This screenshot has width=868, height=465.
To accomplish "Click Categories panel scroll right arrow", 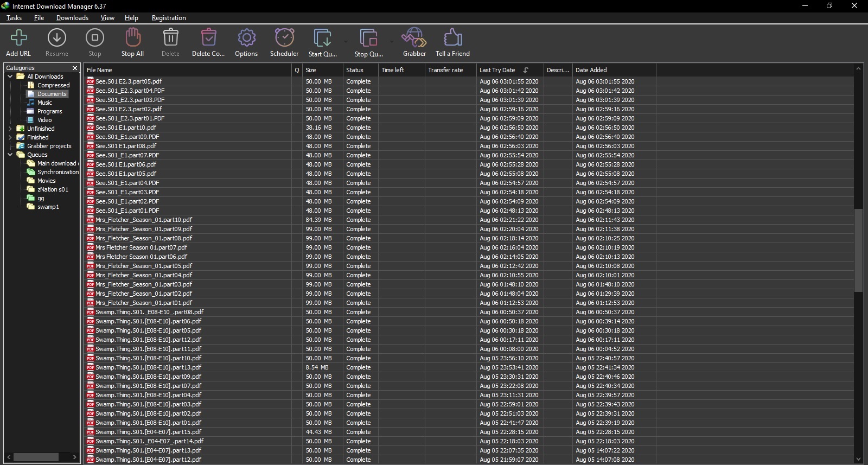I will pos(75,457).
